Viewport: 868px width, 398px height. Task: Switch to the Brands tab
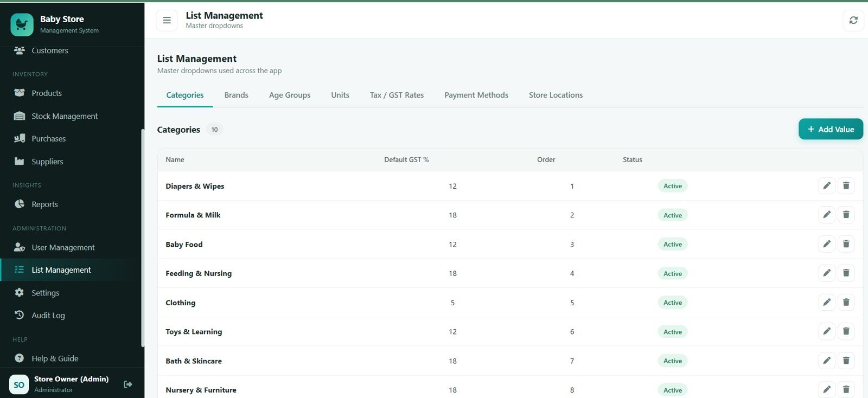click(237, 95)
